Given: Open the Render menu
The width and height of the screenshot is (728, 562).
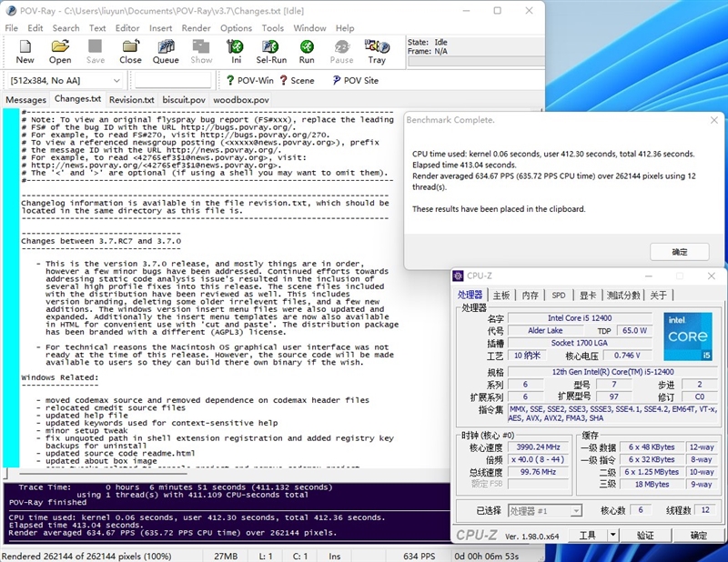Looking at the screenshot, I should point(196,28).
